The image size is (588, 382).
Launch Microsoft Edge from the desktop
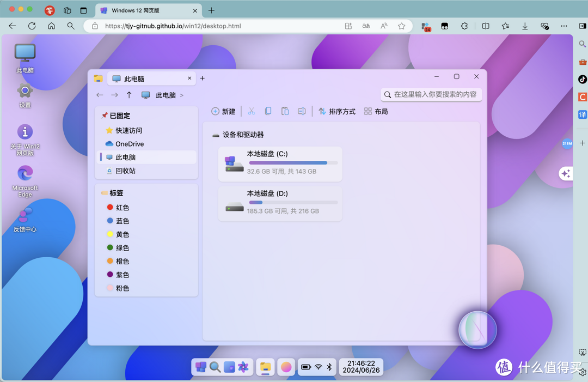(x=24, y=181)
